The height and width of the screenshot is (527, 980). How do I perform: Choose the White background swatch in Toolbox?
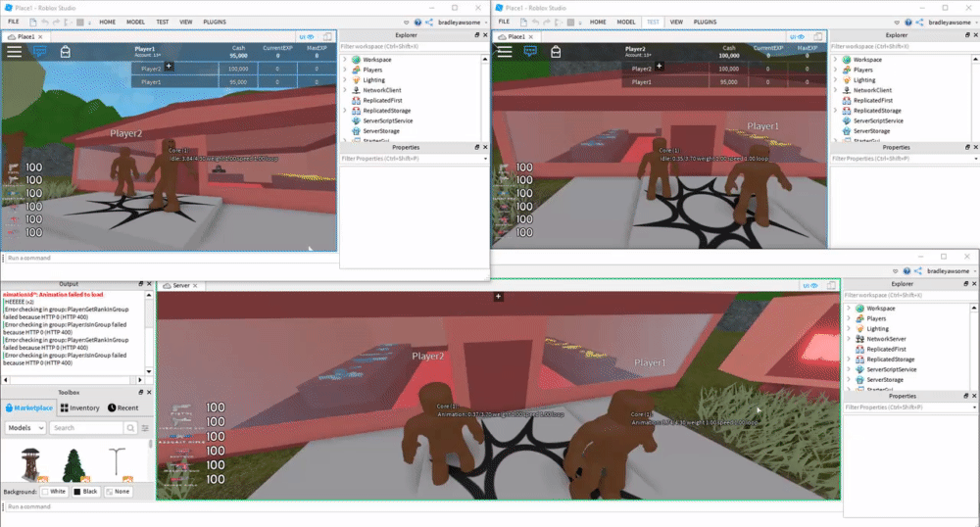tap(54, 492)
